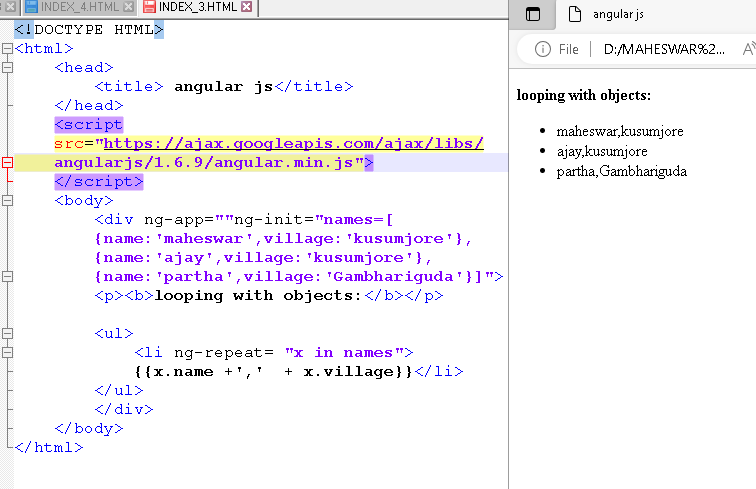Close the INDEX_4.HTML tab
756x489 pixels.
click(x=128, y=7)
